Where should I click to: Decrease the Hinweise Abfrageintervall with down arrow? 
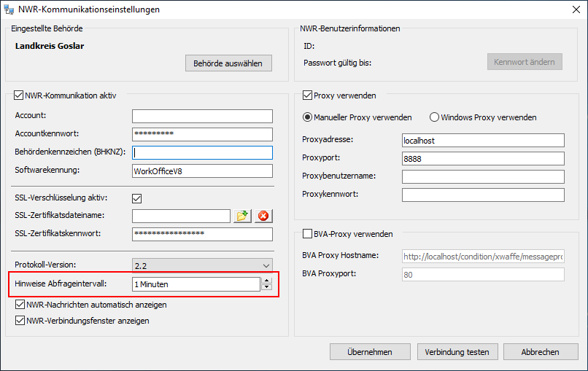[267, 287]
